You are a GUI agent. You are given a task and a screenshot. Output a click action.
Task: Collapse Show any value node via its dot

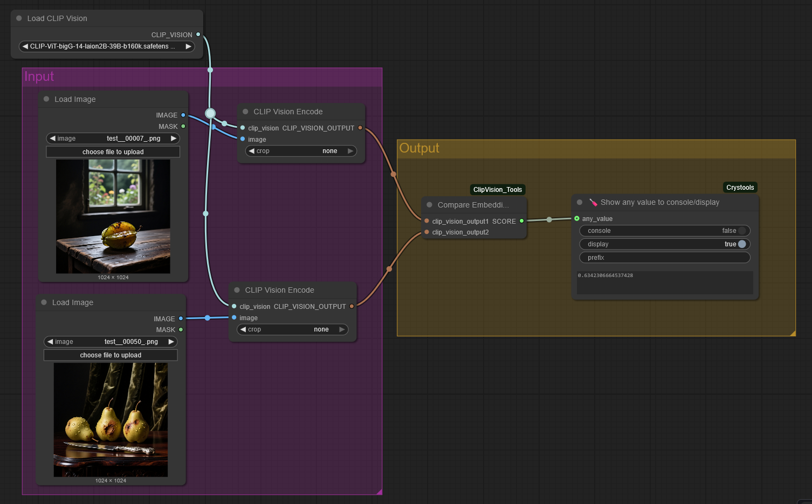pyautogui.click(x=580, y=202)
